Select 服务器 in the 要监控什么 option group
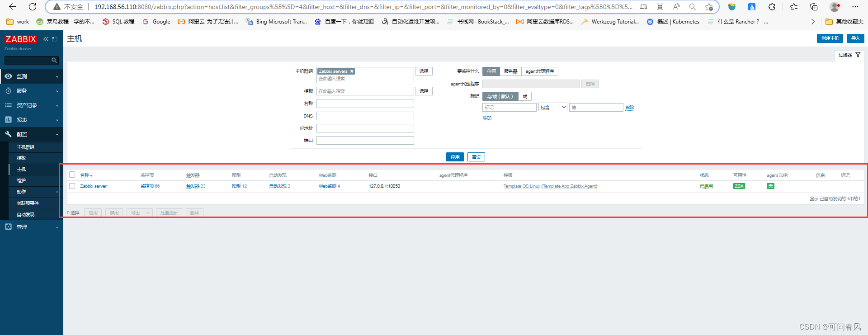This screenshot has width=868, height=335. tap(511, 71)
